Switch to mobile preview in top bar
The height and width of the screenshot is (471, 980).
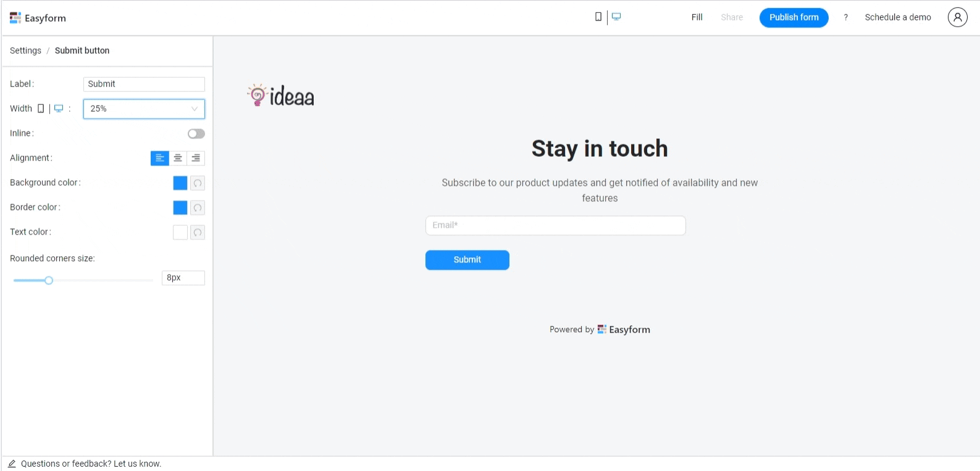pyautogui.click(x=598, y=17)
